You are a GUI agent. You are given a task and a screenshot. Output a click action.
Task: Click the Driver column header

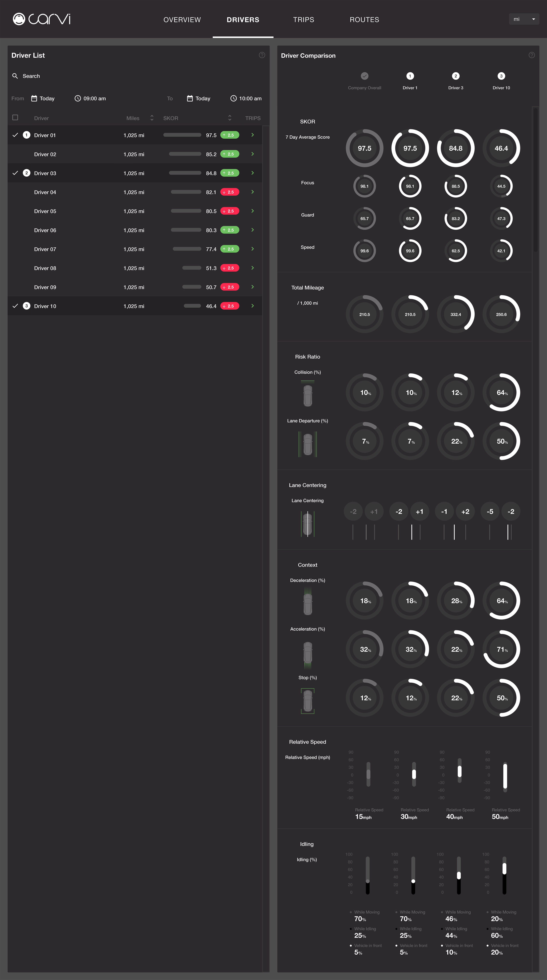41,118
